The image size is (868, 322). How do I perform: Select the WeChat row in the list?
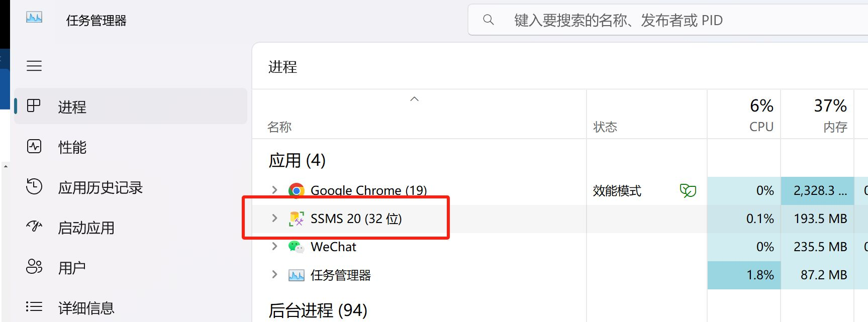point(560,247)
